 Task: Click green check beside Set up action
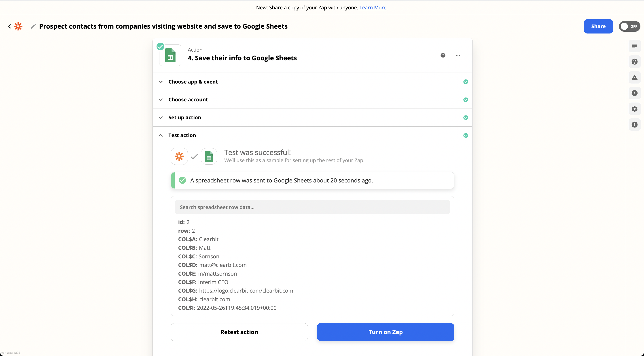click(x=466, y=117)
